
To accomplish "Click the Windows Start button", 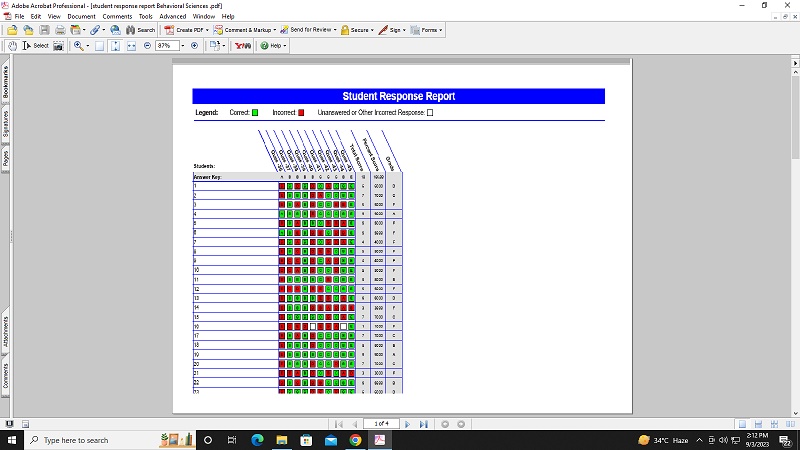I will 11,440.
